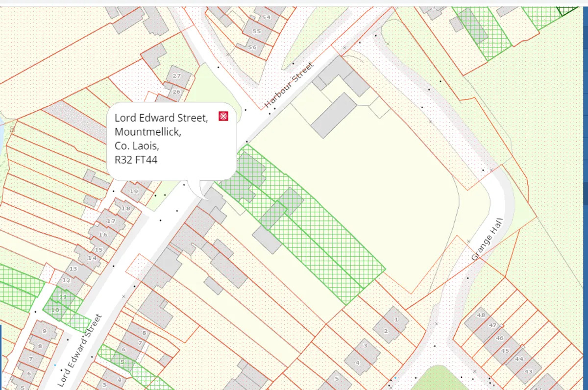The width and height of the screenshot is (588, 390).
Task: Click the Grange Hall road label
Action: click(487, 239)
